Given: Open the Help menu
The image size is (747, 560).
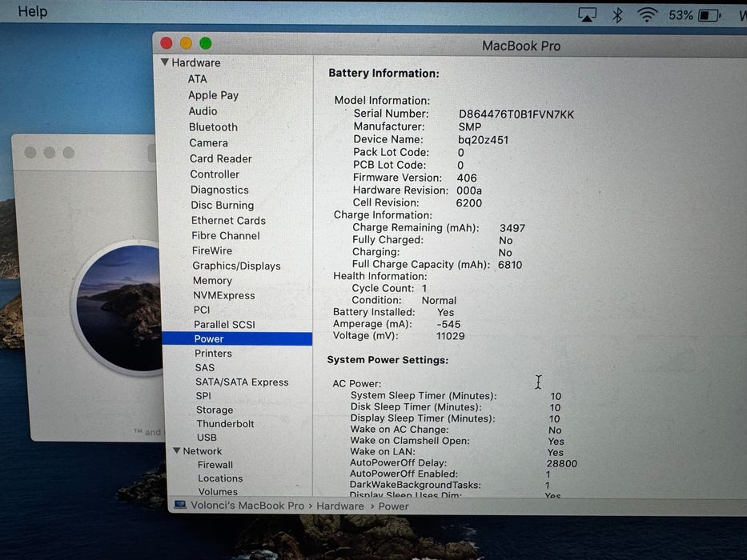Looking at the screenshot, I should point(32,11).
